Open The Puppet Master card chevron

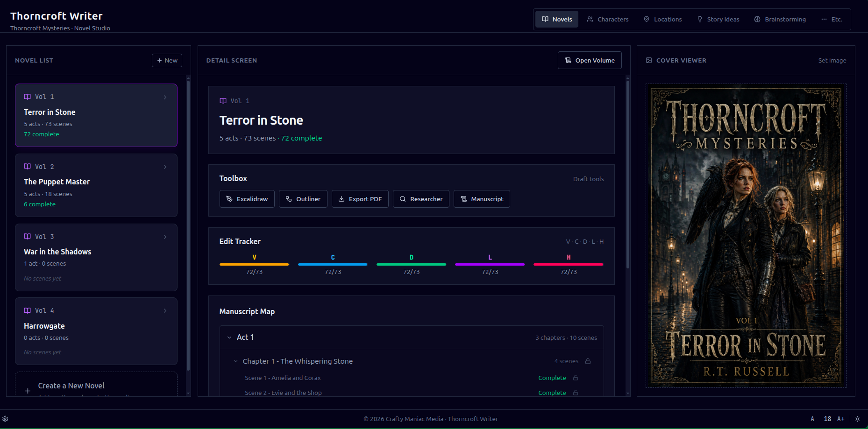(165, 167)
